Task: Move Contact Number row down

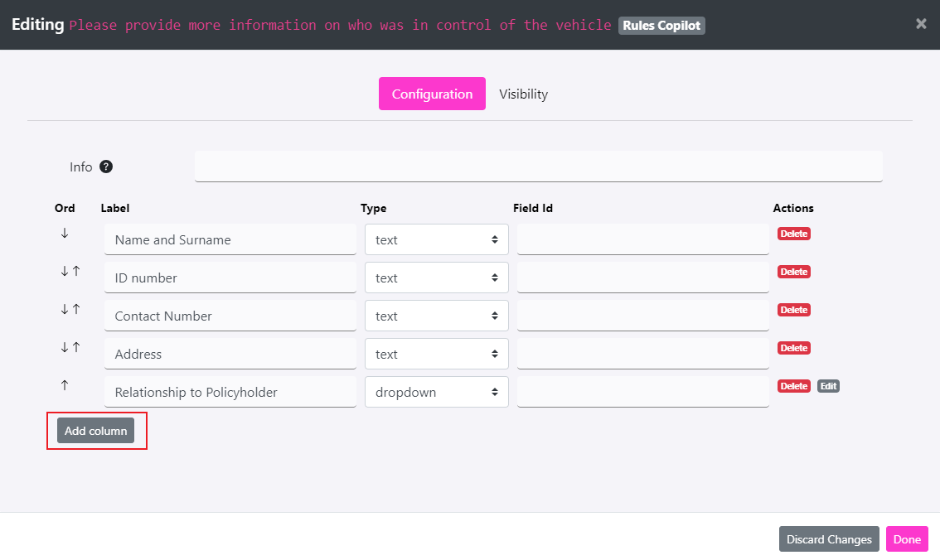Action: (65, 310)
